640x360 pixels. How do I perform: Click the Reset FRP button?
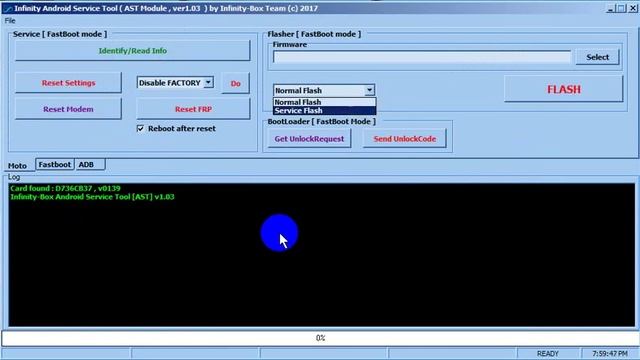(193, 109)
